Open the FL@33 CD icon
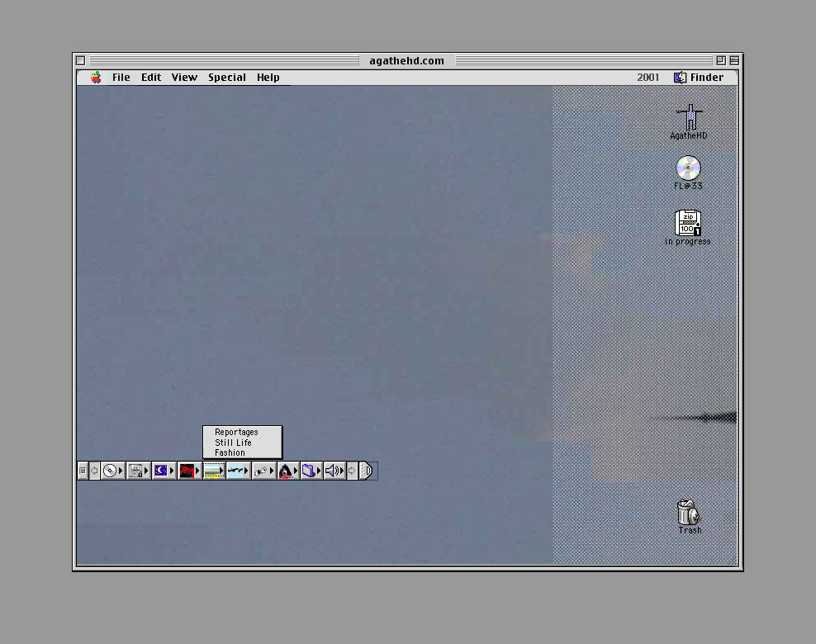The width and height of the screenshot is (816, 644). point(689,168)
